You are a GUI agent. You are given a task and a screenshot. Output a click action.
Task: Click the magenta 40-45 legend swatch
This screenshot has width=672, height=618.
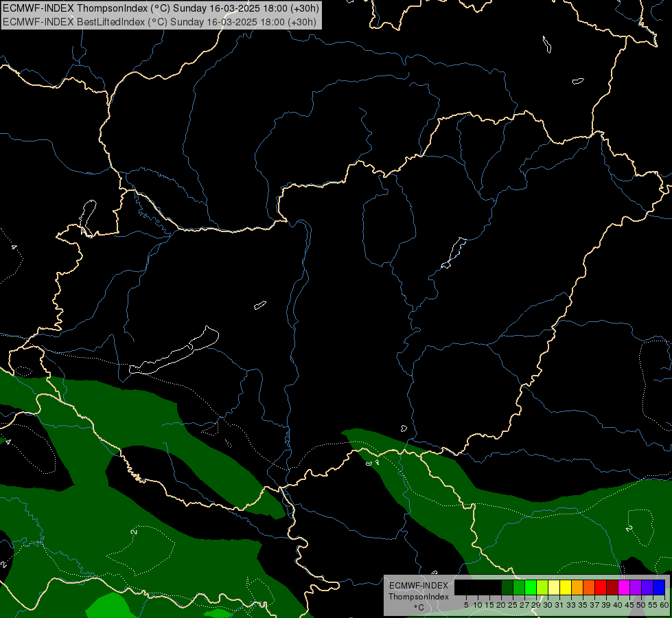tap(624, 587)
